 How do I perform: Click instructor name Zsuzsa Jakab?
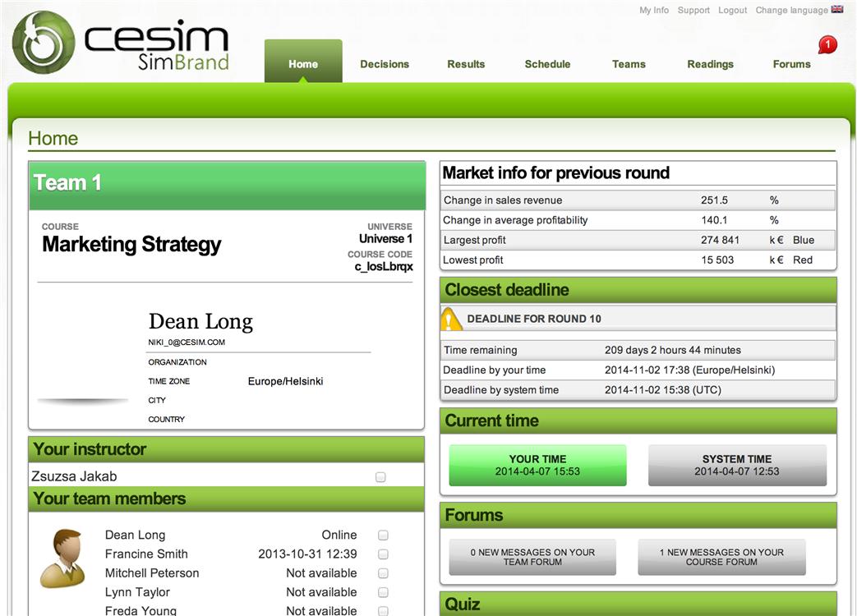pyautogui.click(x=74, y=476)
